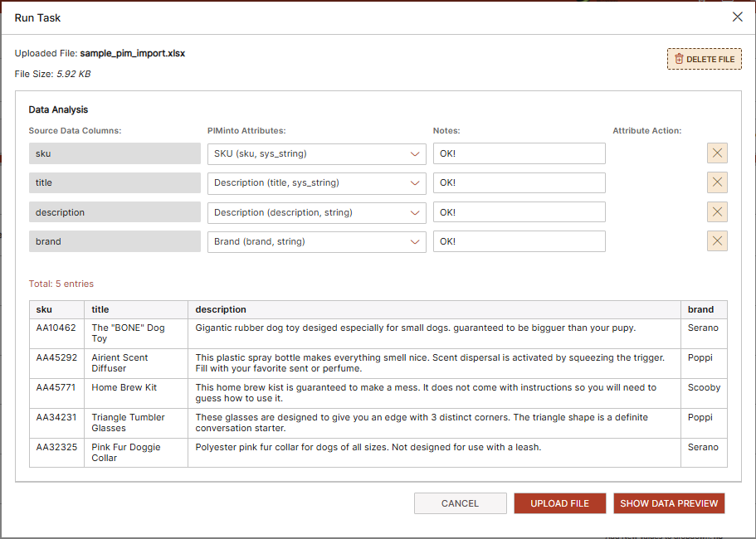Remove the description column mapping row

click(x=717, y=212)
